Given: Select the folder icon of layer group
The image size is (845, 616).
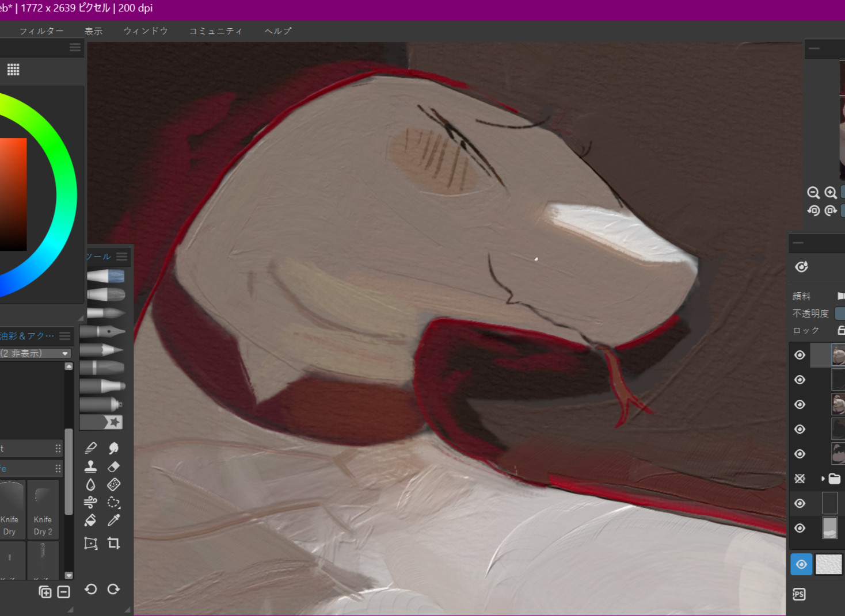Looking at the screenshot, I should (835, 479).
